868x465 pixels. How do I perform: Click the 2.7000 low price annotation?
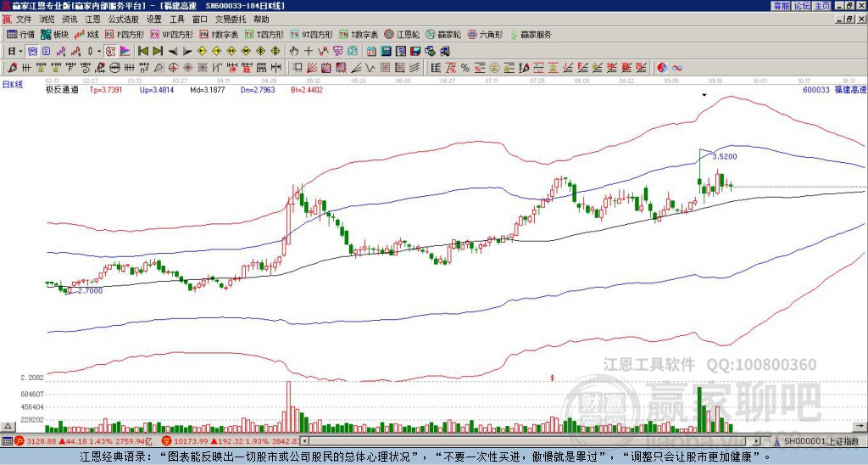click(90, 290)
